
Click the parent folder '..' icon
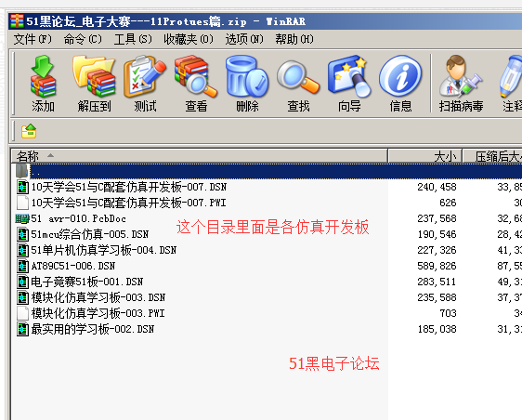coord(21,171)
